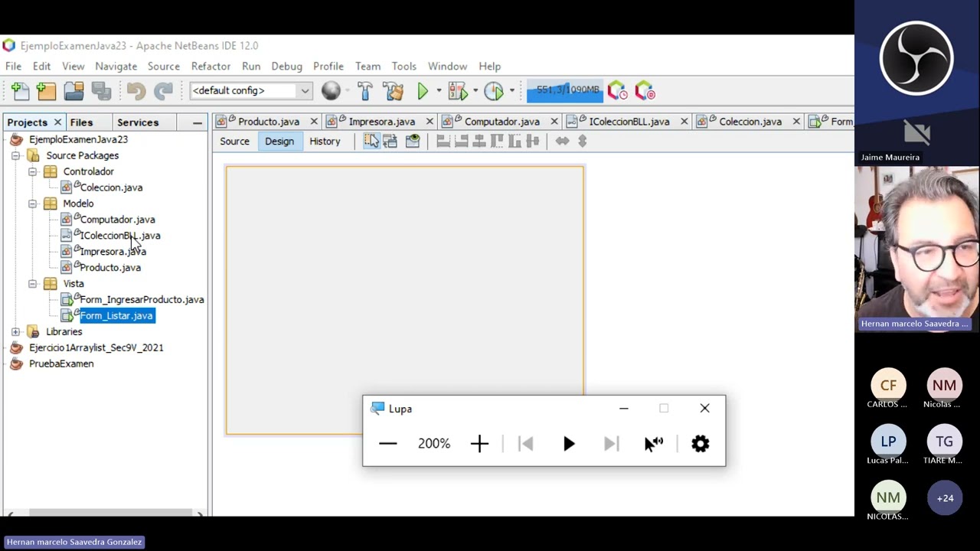Open the Help menu
The image size is (980, 551).
489,67
